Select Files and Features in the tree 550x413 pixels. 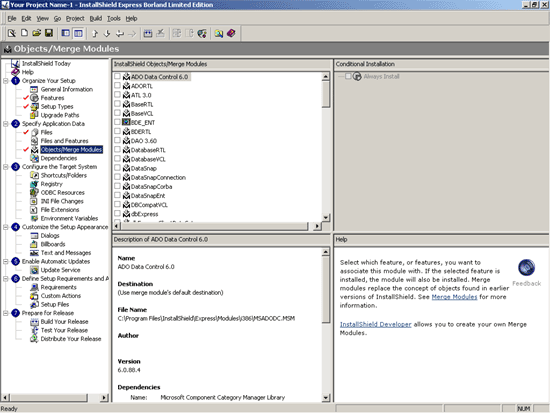(64, 141)
